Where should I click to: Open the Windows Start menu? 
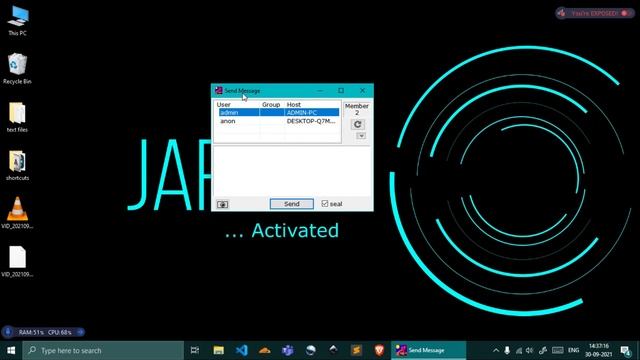coord(11,351)
